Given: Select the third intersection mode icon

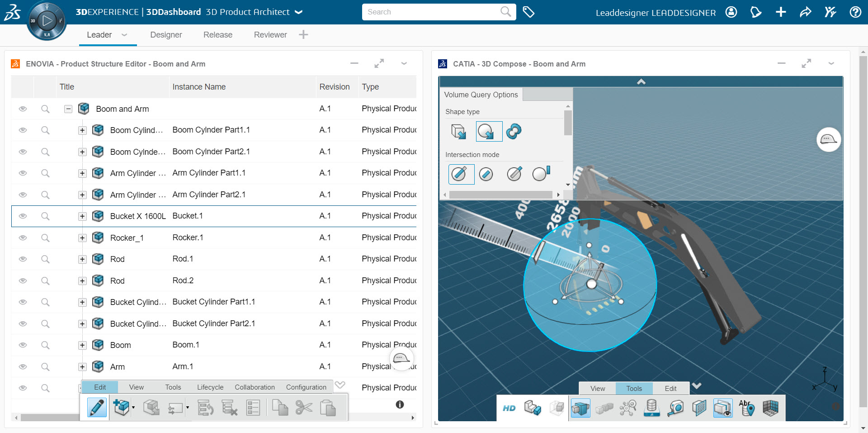Looking at the screenshot, I should (x=514, y=174).
